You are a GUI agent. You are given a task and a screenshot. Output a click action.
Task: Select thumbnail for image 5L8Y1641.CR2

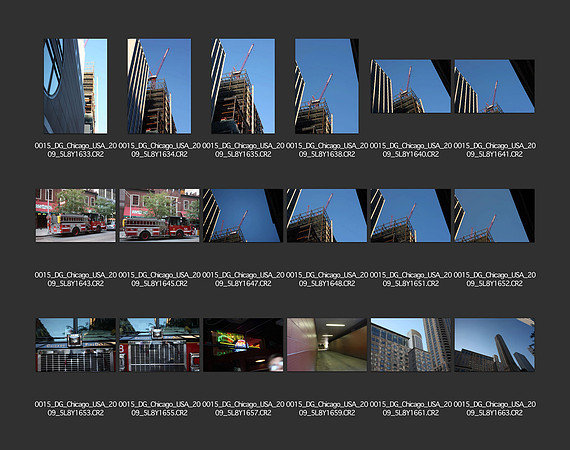tap(494, 86)
